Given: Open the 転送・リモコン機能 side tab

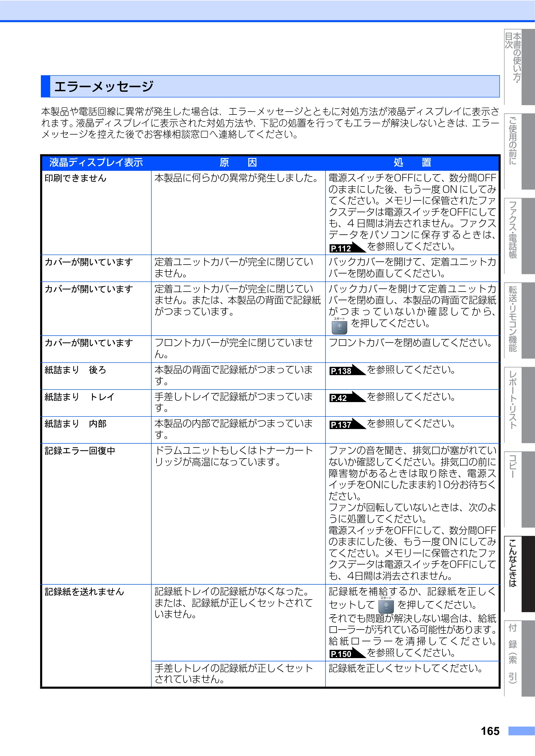Looking at the screenshot, I should (x=519, y=320).
